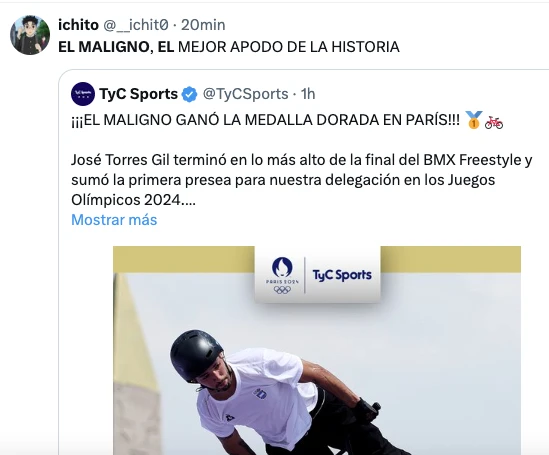Open the quoted tweet's MEDALLA DORADA headline
Screen dimensions: 549x455
(265, 120)
